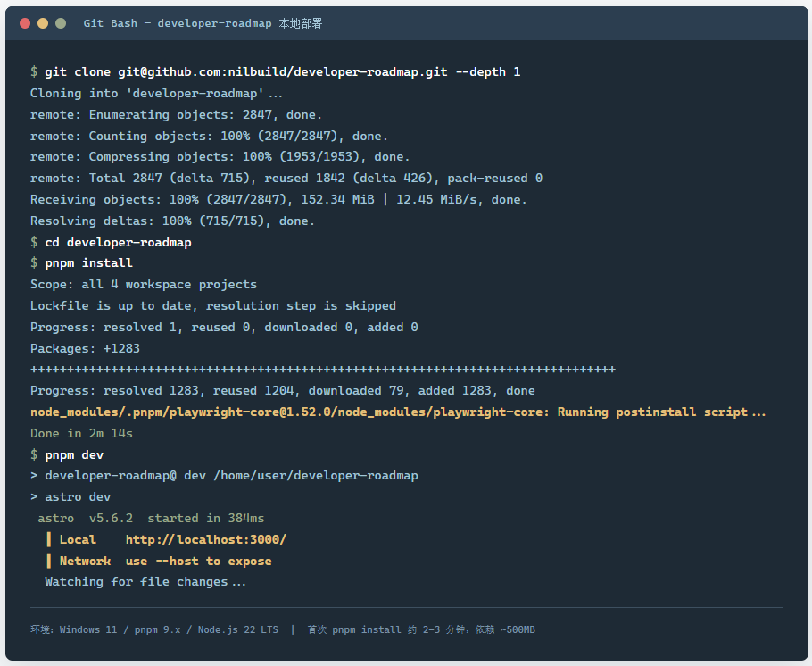812x666 pixels.
Task: Click the 'remote: Counting objects: 100%' line
Action: (x=209, y=136)
